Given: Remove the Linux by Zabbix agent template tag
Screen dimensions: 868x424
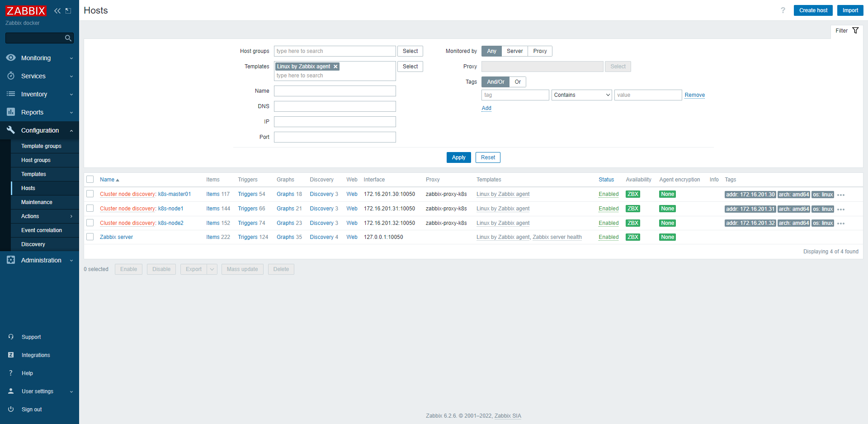Looking at the screenshot, I should [335, 67].
